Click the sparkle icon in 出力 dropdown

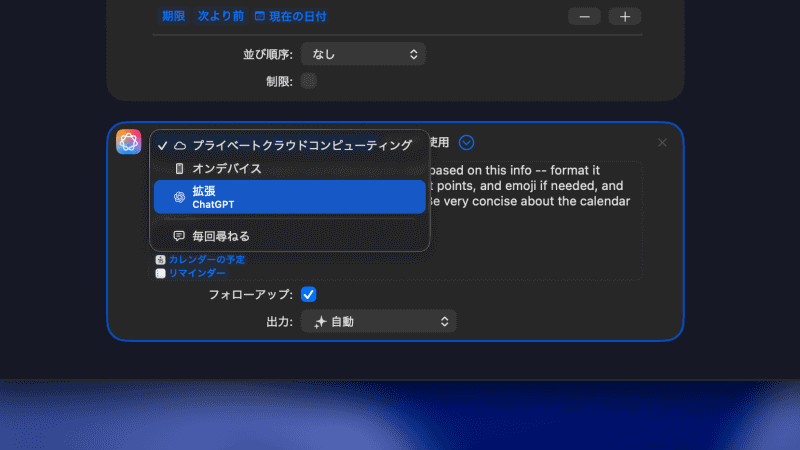pos(320,322)
